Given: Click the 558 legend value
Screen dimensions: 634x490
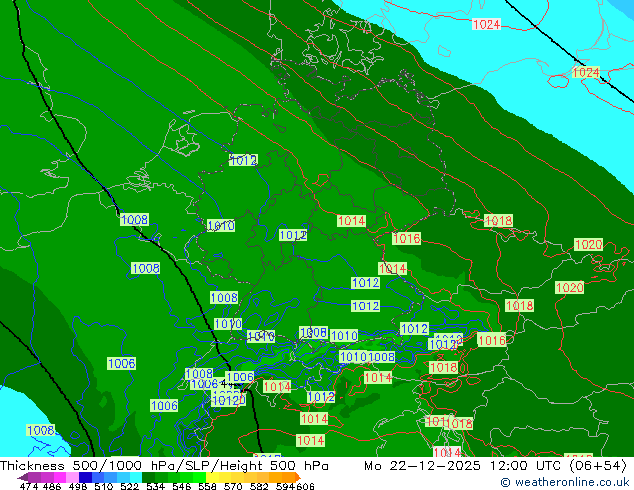Looking at the screenshot, I should (x=207, y=486).
